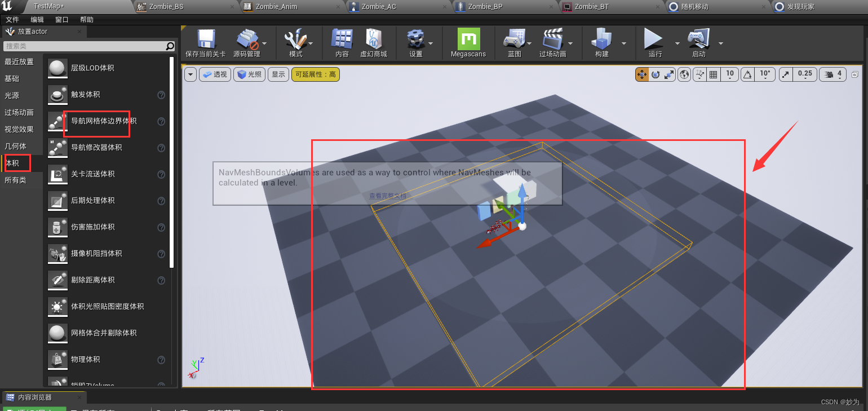
Task: Open the File (文件) menu
Action: point(12,20)
